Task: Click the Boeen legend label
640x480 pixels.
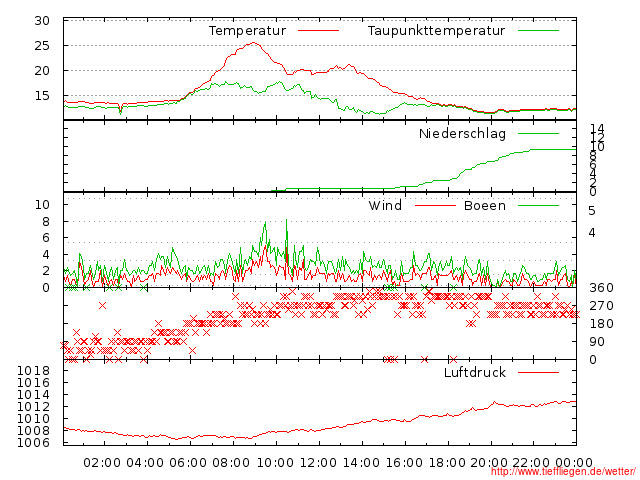Action: coord(484,206)
